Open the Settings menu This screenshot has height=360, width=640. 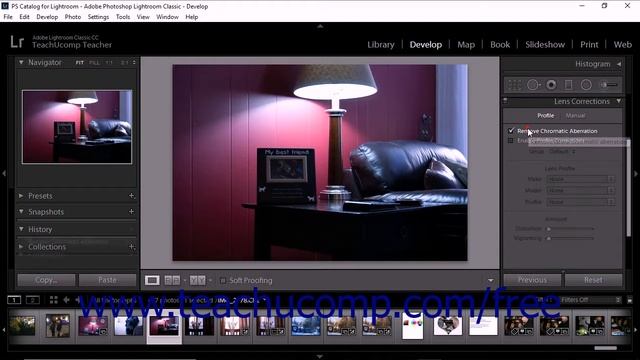[98, 17]
